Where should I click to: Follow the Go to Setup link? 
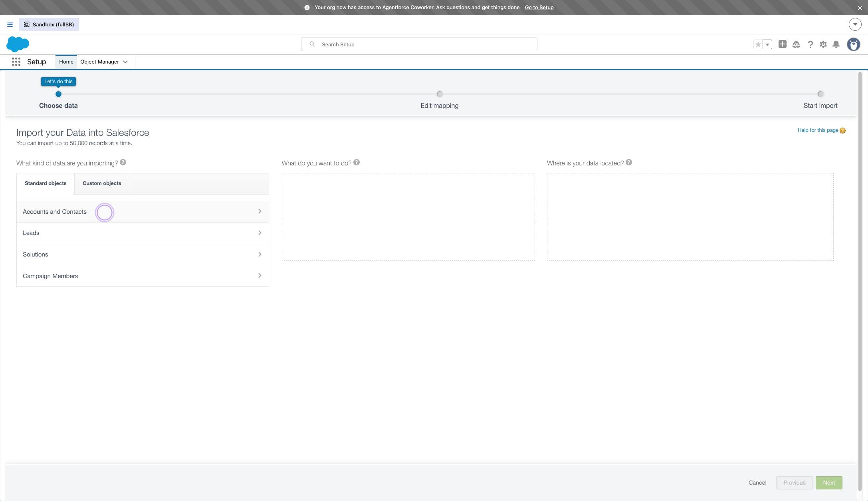[x=539, y=8]
